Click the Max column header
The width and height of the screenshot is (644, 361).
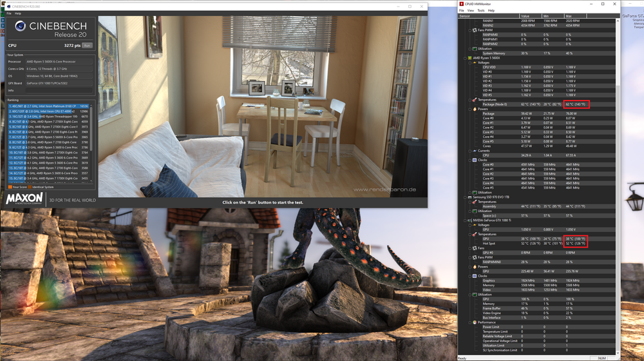click(575, 16)
